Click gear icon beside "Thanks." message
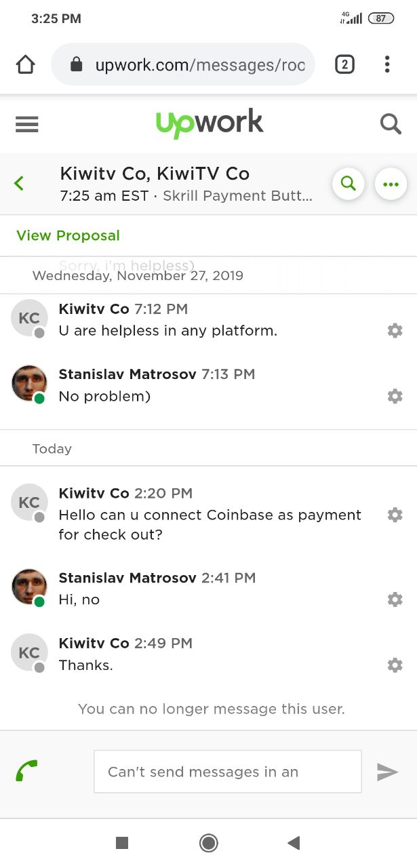417x868 pixels. pos(395,665)
